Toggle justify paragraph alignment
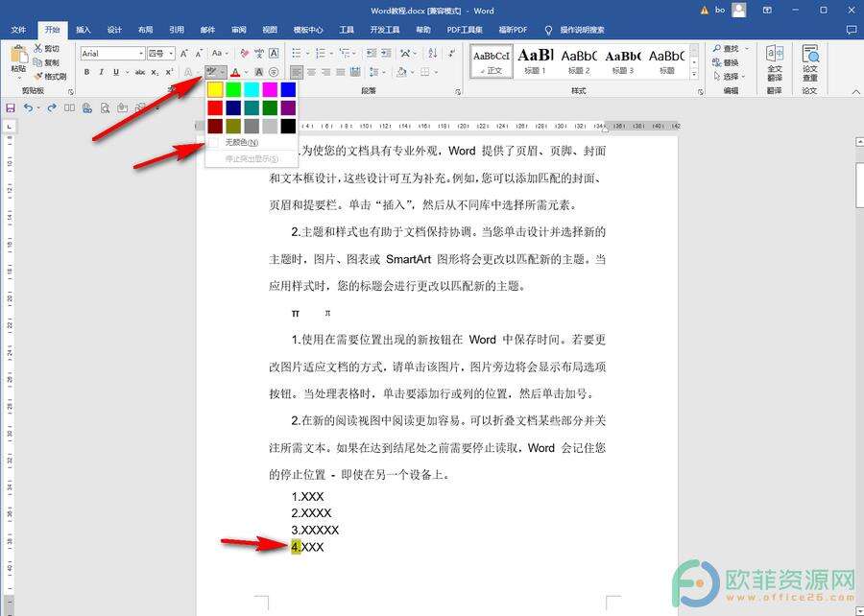This screenshot has width=864, height=616. tap(341, 72)
